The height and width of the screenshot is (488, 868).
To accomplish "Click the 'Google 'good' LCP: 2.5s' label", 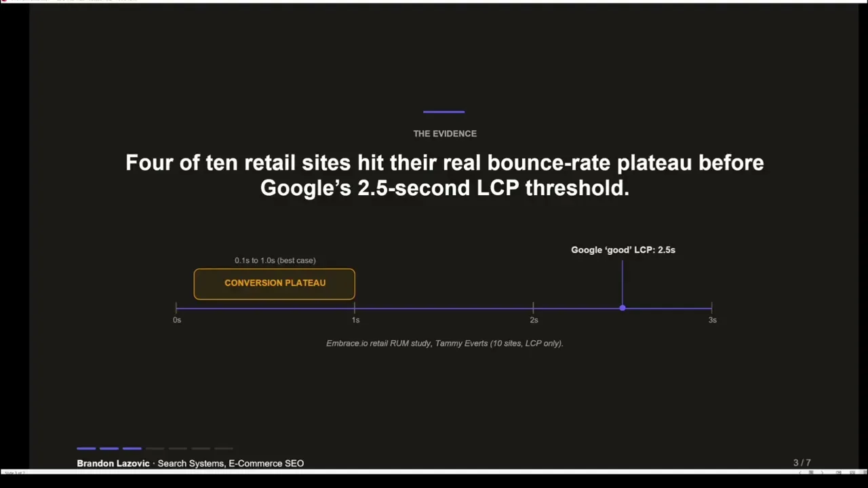I will click(x=623, y=250).
